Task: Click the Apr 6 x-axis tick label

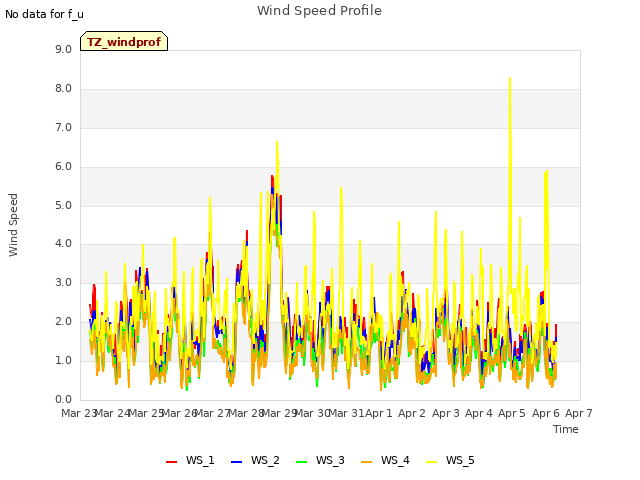Action: click(545, 413)
